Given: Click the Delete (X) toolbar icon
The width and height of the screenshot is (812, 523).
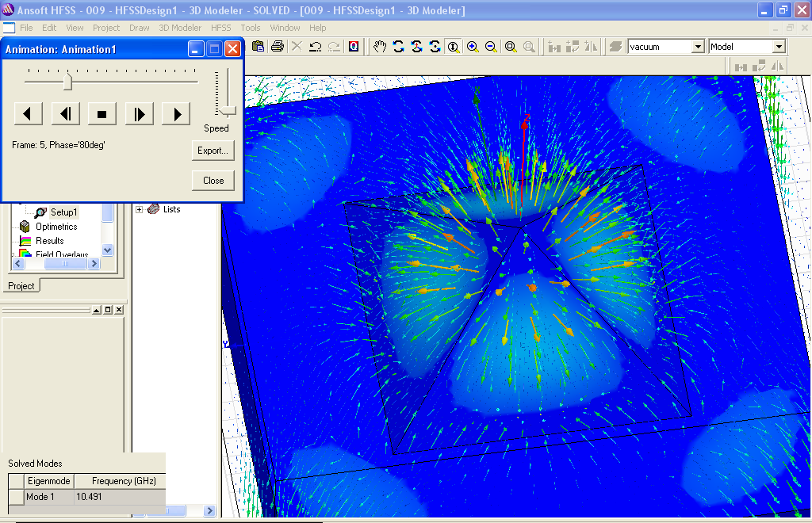Looking at the screenshot, I should pyautogui.click(x=297, y=47).
